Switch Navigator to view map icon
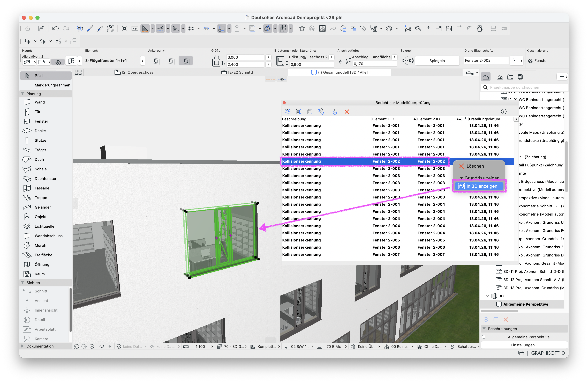The width and height of the screenshot is (588, 383). coord(500,77)
